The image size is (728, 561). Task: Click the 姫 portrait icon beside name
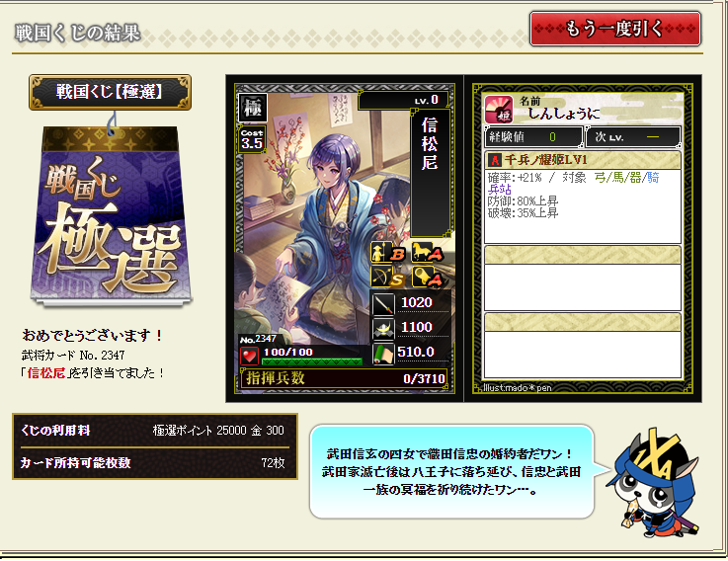(x=499, y=110)
